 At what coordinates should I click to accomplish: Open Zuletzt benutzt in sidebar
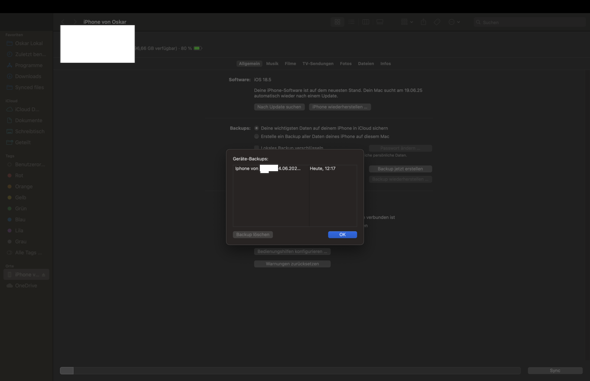[x=26, y=54]
